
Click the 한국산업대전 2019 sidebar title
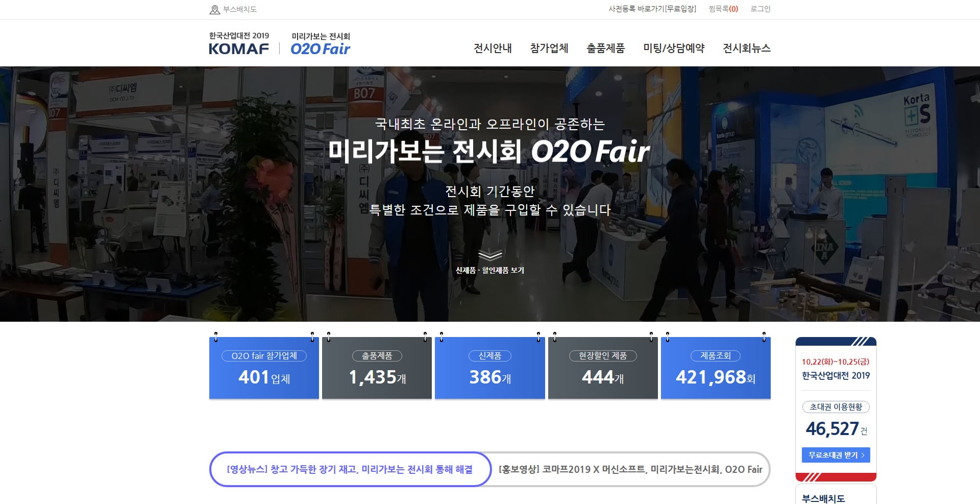pos(836,376)
